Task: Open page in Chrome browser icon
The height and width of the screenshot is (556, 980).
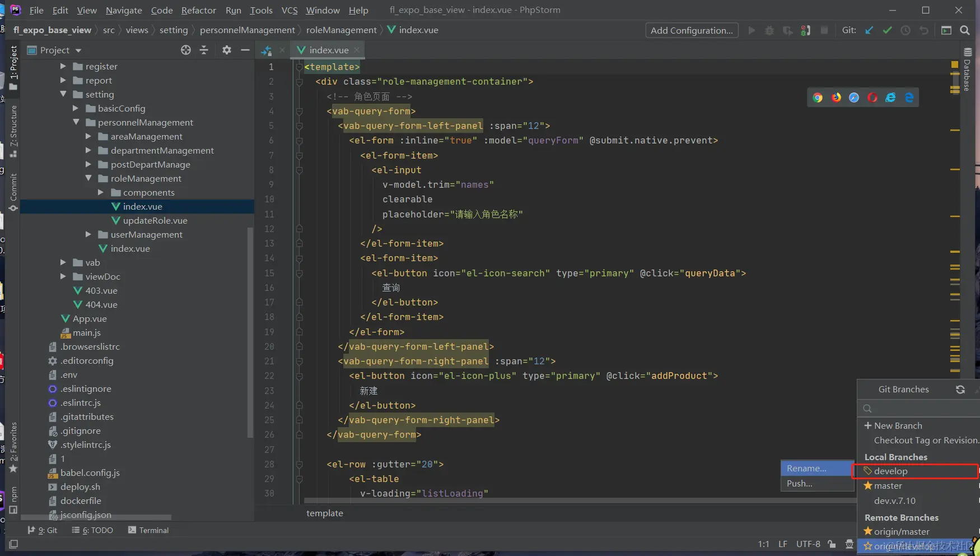Action: pyautogui.click(x=818, y=98)
